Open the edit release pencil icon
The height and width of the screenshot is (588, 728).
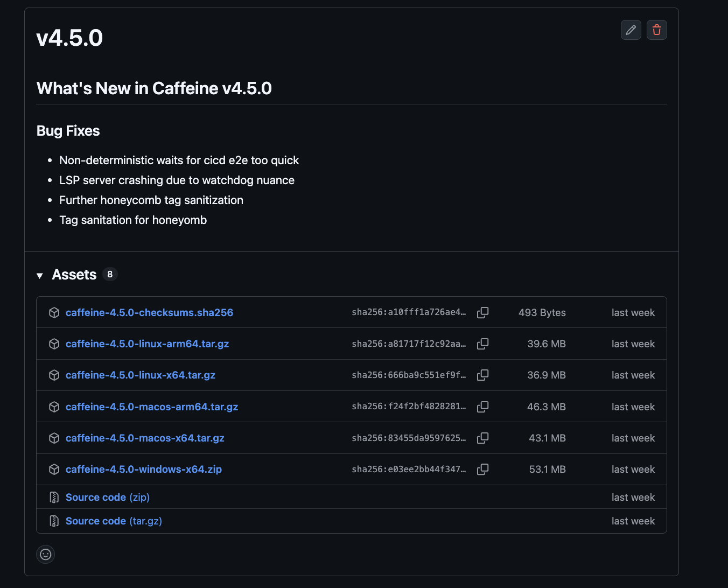[631, 30]
